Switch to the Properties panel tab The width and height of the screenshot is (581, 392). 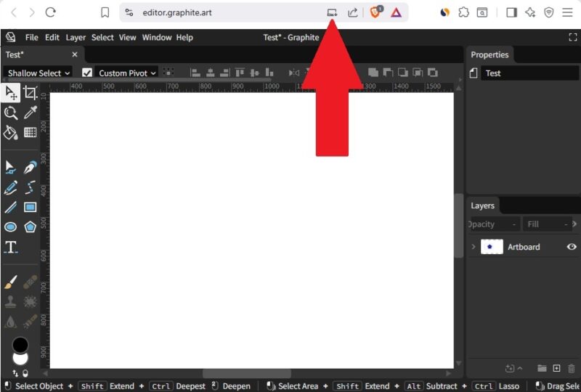coord(489,55)
